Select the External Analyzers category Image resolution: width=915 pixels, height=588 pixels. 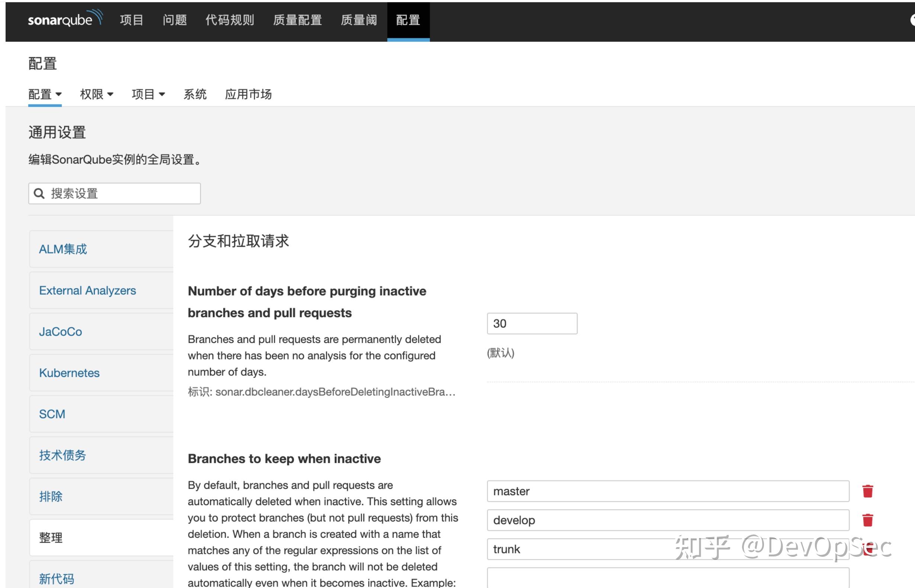click(x=87, y=290)
